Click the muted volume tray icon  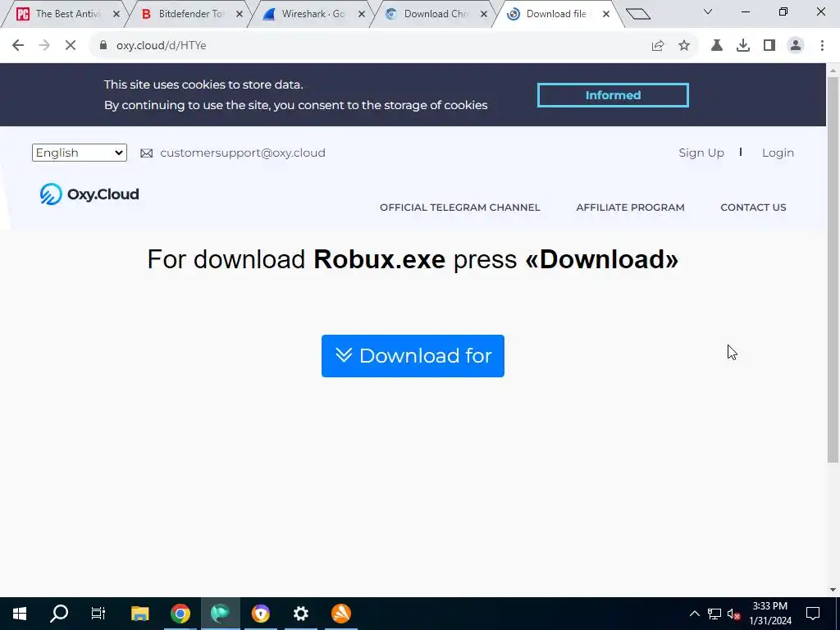[734, 614]
